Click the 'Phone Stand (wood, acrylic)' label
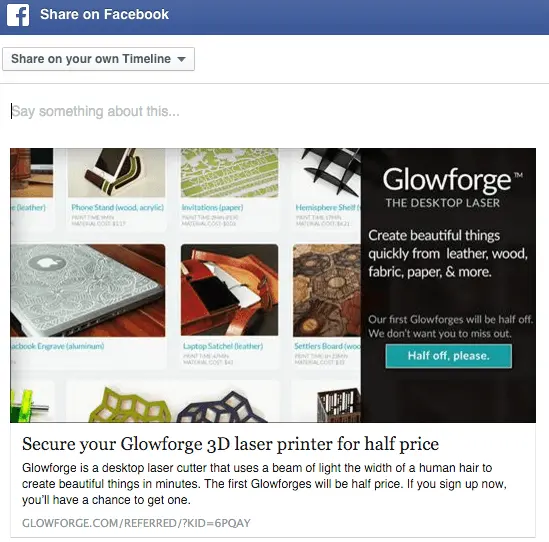Viewport: 549px width, 542px height. [x=118, y=207]
